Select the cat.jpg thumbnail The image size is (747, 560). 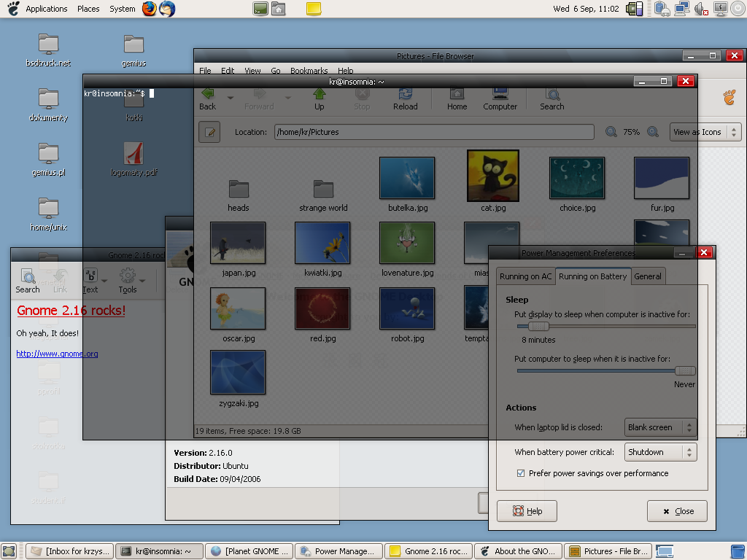pos(493,176)
